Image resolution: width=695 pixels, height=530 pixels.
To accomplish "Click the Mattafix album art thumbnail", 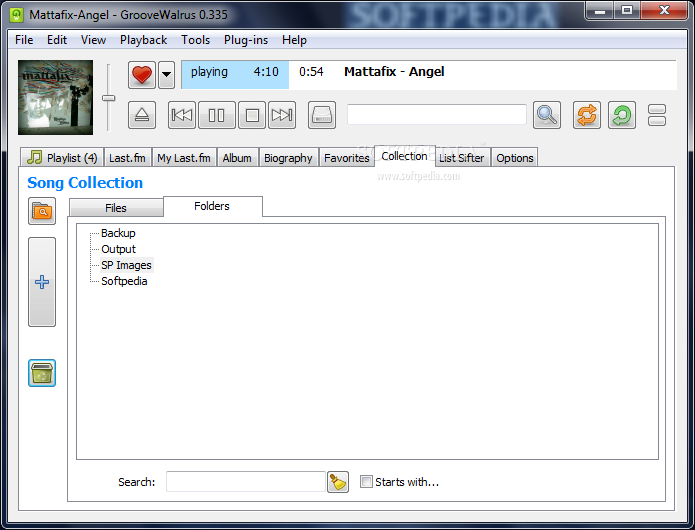I will point(55,97).
